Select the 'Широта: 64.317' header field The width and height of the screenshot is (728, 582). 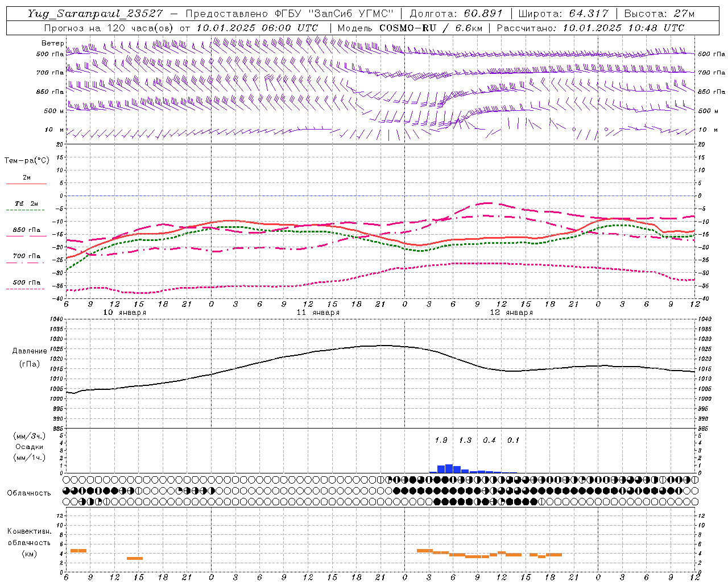[564, 14]
